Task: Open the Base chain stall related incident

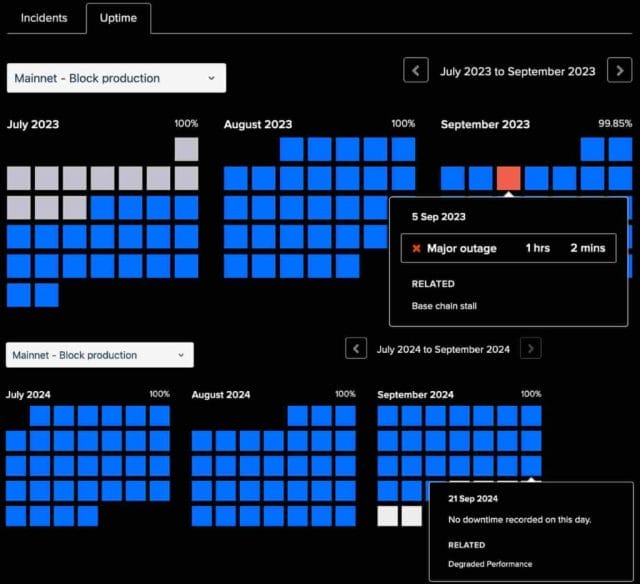Action: 444,306
